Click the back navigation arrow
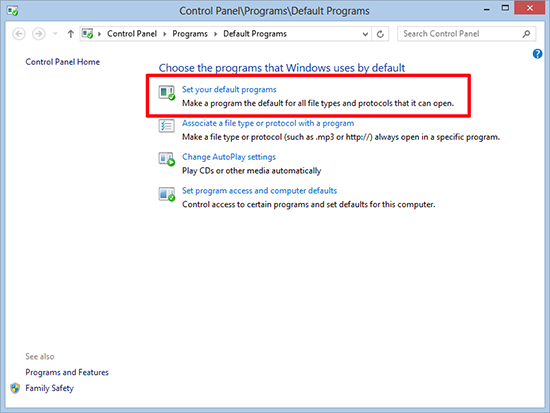 point(19,34)
